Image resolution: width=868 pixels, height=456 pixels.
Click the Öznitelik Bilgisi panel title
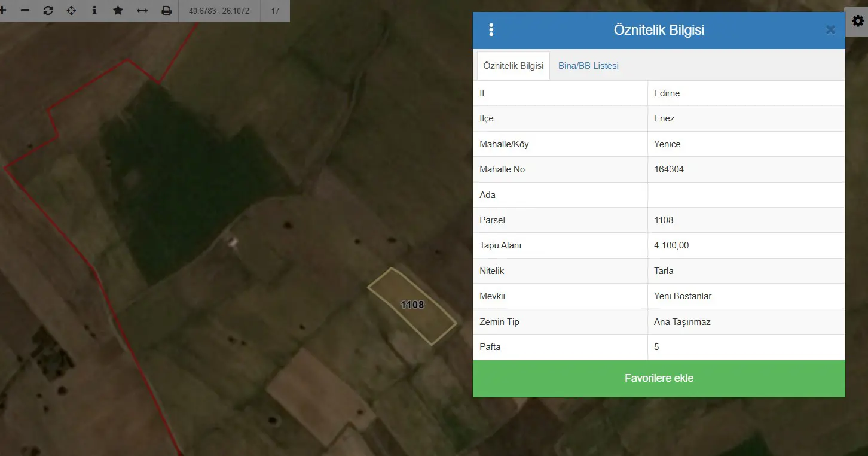tap(659, 30)
